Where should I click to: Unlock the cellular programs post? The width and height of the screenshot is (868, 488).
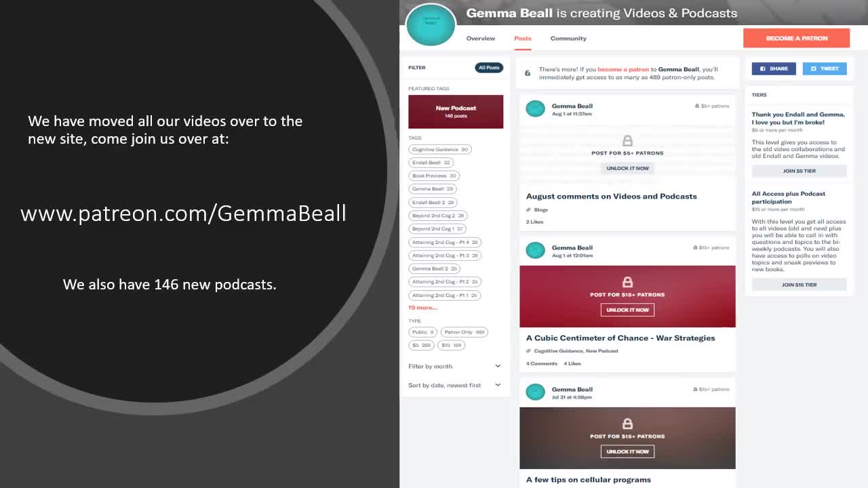627,451
